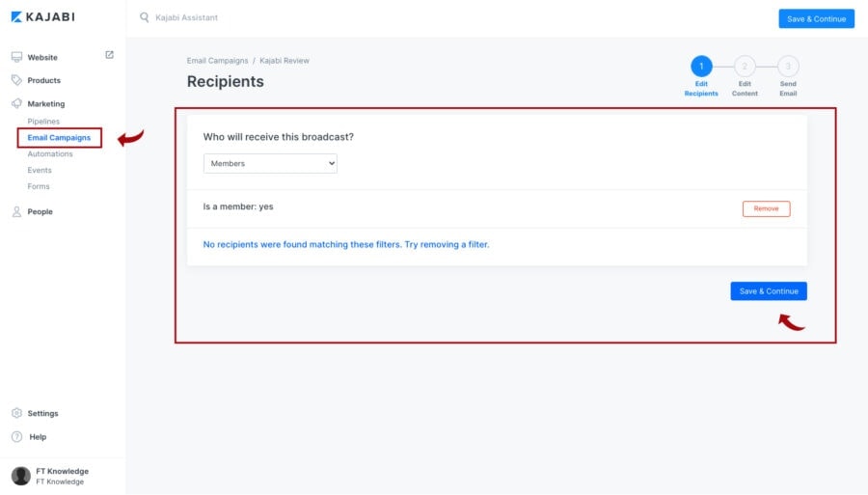868x495 pixels.
Task: Open Forms under Marketing
Action: click(x=39, y=186)
